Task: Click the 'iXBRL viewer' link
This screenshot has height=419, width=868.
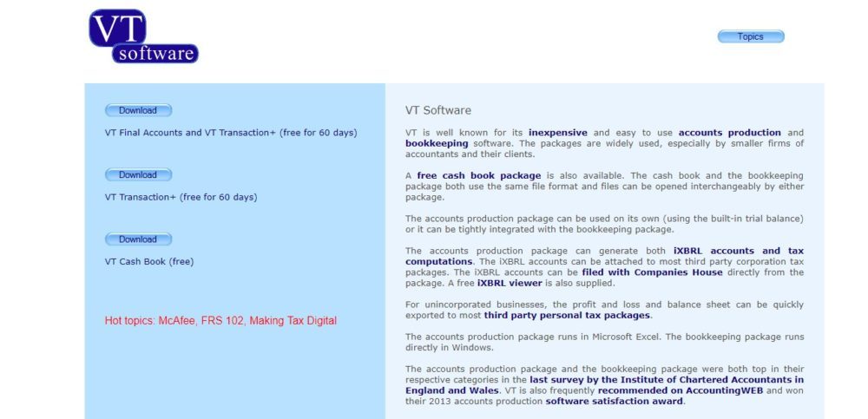Action: tap(509, 283)
